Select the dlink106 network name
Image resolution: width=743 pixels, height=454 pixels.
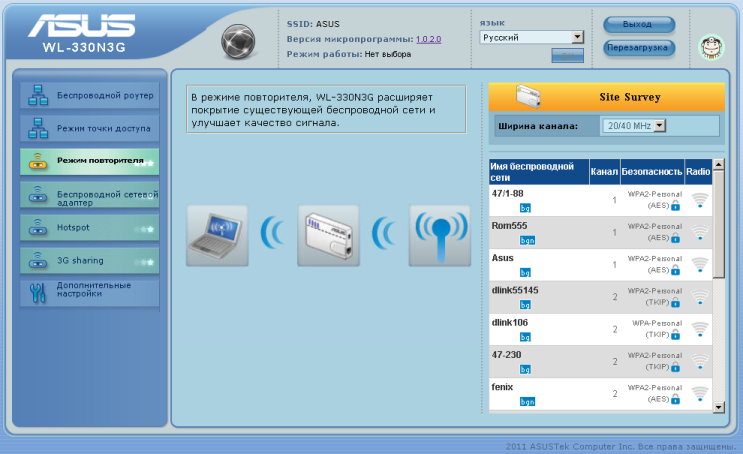point(510,322)
